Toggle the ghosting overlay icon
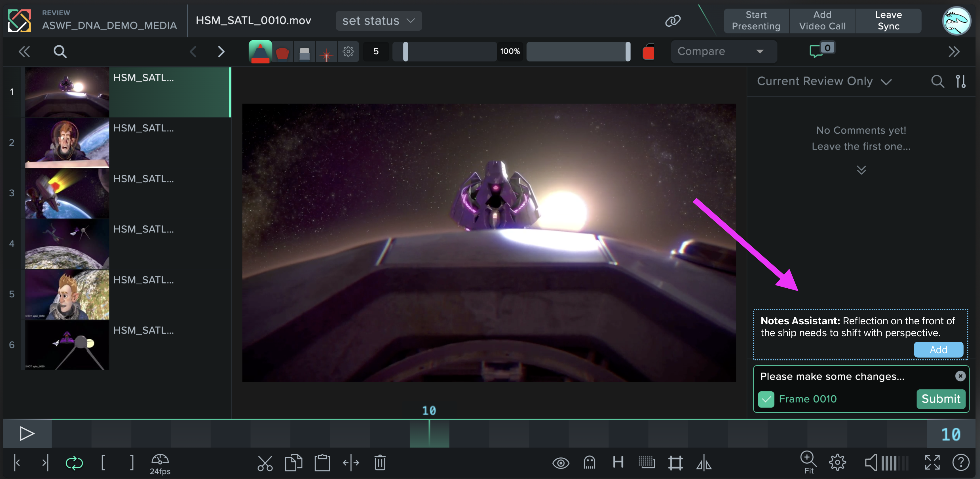 click(x=589, y=463)
